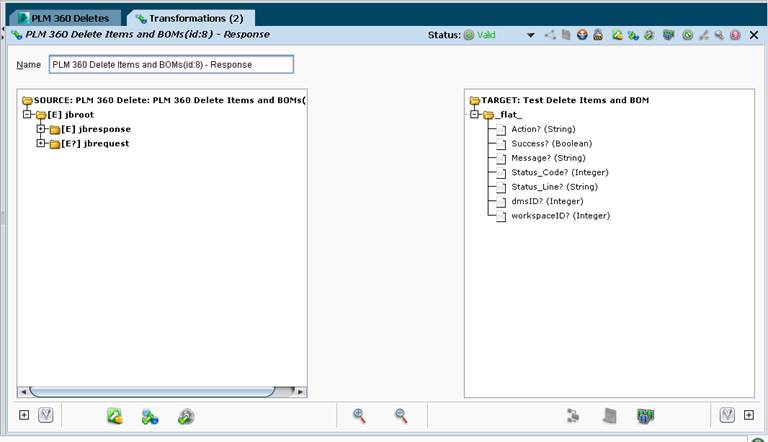
Task: Click the gray document icon in top toolbar
Action: coord(566,35)
